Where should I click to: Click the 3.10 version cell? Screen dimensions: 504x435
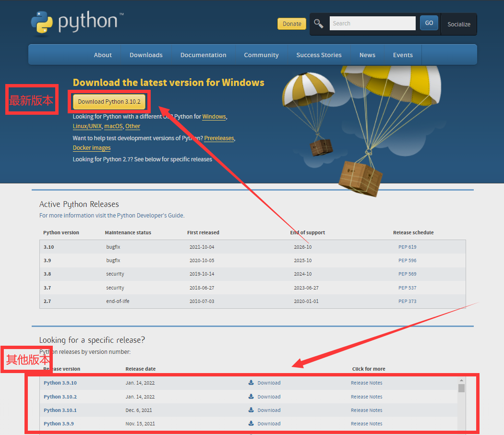(x=49, y=247)
